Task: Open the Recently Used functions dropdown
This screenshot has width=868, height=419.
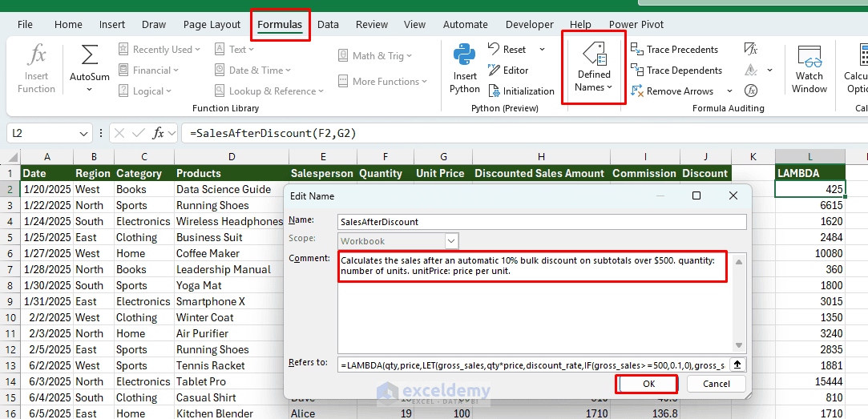Action: tap(159, 49)
